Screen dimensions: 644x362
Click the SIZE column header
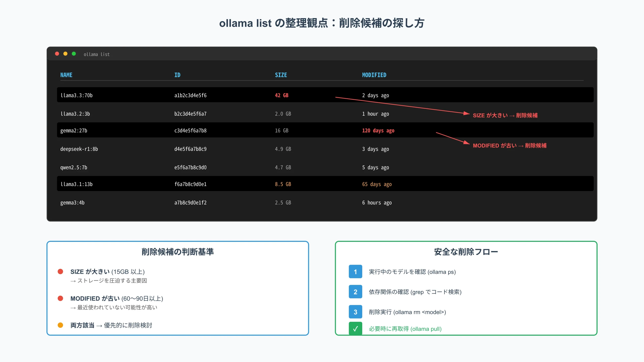(x=281, y=75)
